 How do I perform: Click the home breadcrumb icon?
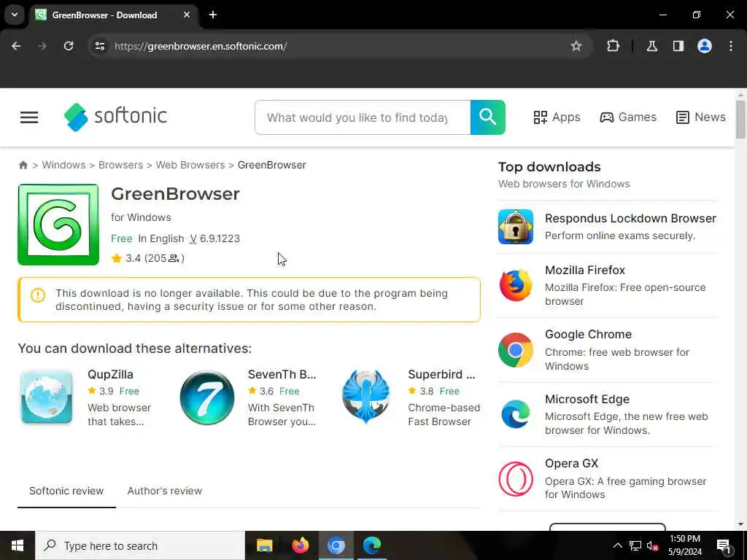[23, 166]
